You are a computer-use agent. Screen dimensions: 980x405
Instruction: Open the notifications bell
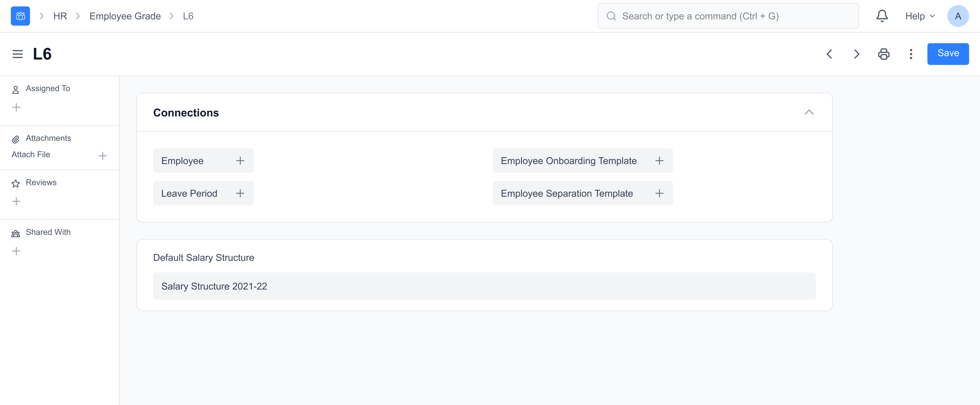coord(882,16)
